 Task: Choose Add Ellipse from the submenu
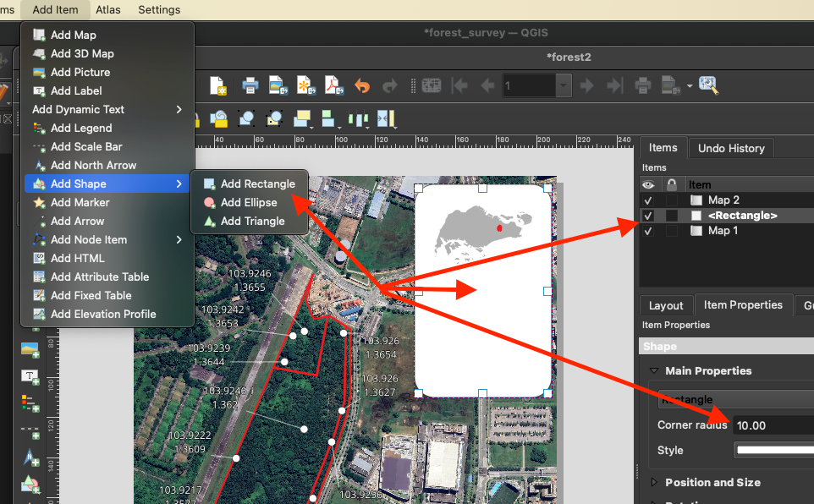coord(249,202)
